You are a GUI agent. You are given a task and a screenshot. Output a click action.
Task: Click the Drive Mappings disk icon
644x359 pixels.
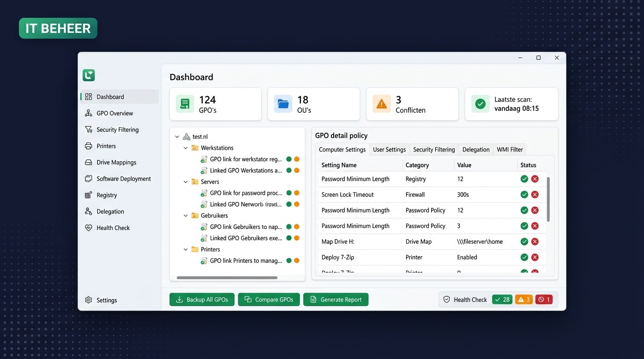coord(88,162)
